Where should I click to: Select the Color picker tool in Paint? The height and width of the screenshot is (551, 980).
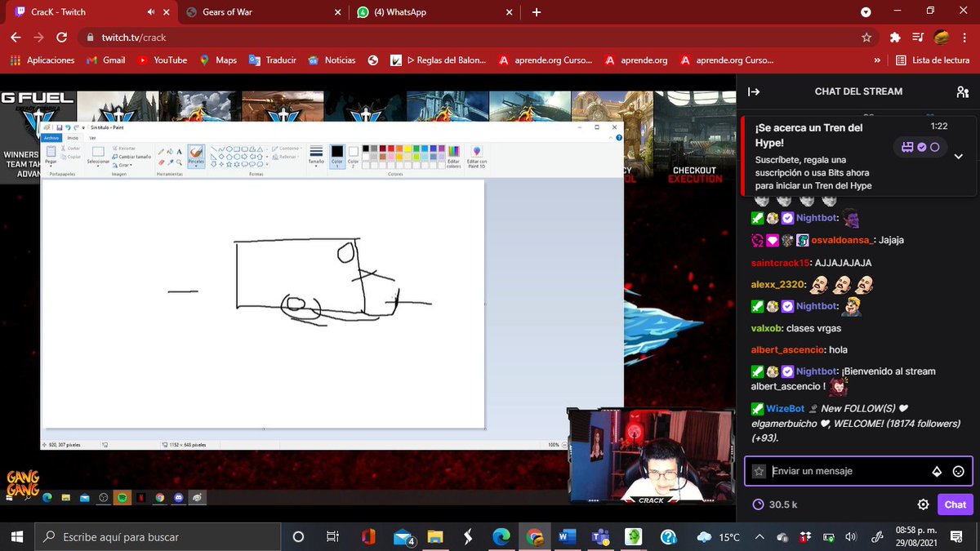click(x=170, y=162)
